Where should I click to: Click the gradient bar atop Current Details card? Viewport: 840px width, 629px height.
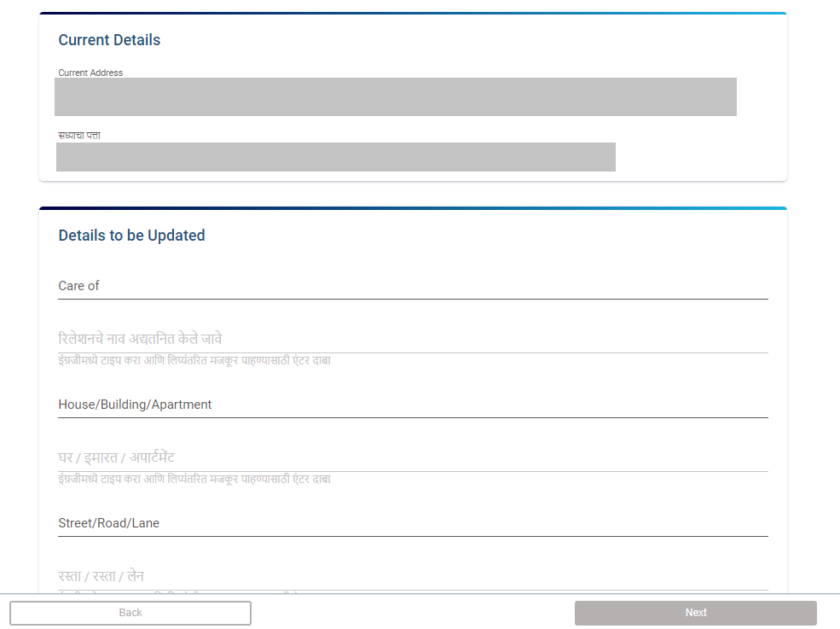pos(413,14)
